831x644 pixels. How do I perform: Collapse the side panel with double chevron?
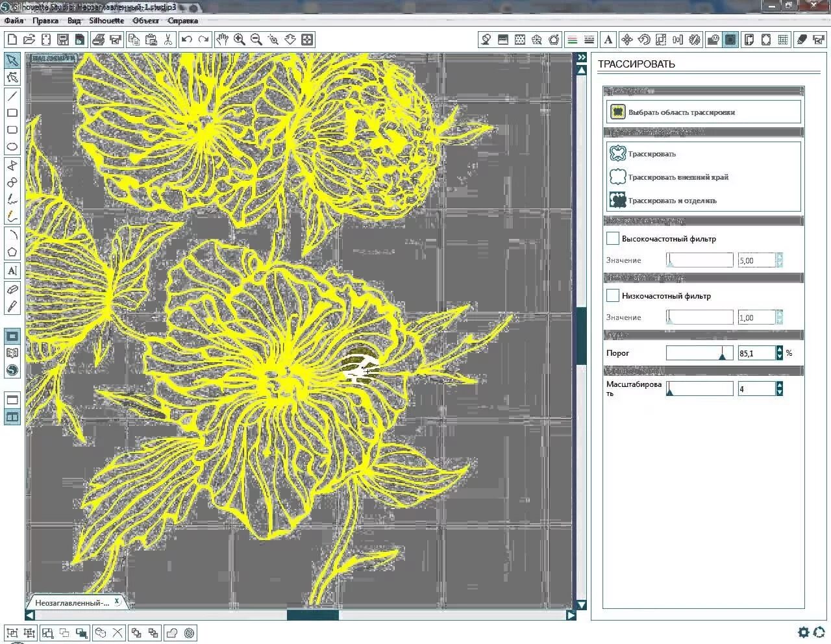click(582, 58)
